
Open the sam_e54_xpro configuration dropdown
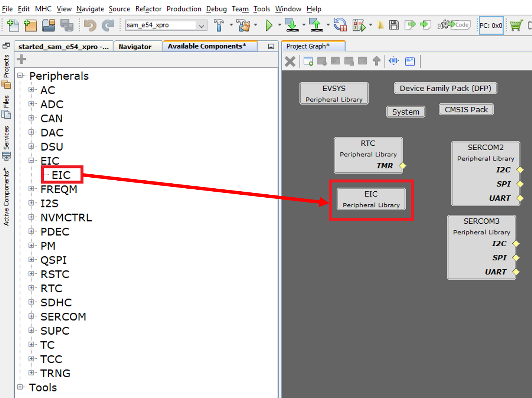coord(201,26)
